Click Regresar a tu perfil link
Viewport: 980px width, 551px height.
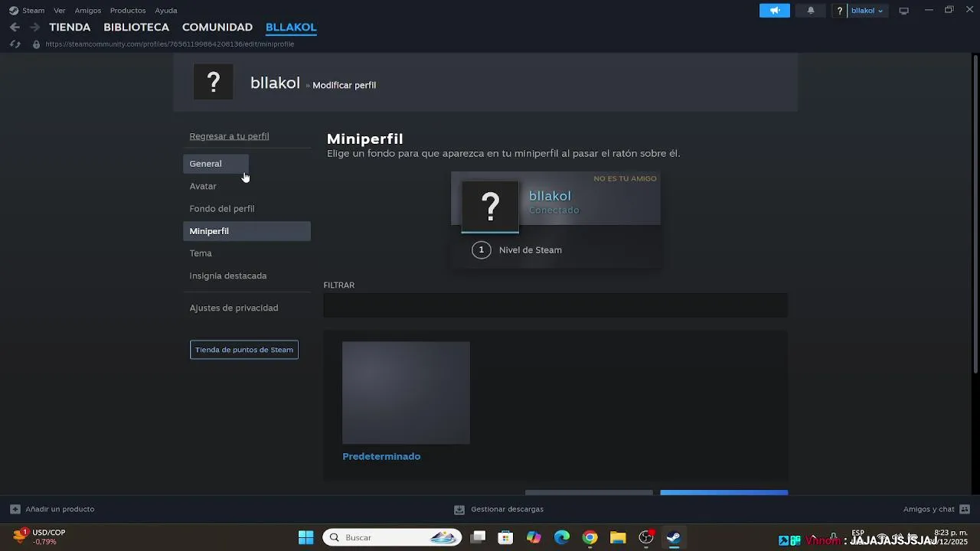pos(229,136)
